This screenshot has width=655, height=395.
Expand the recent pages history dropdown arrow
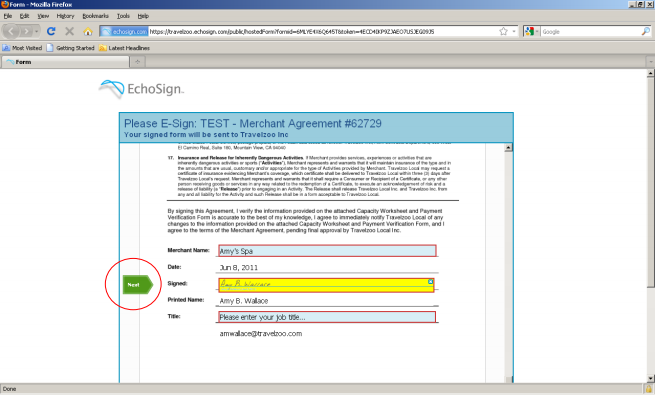click(37, 31)
